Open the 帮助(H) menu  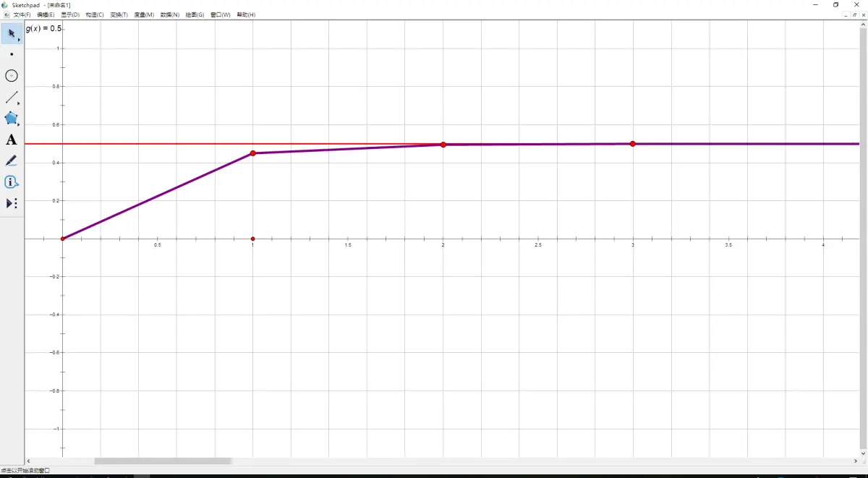[246, 14]
